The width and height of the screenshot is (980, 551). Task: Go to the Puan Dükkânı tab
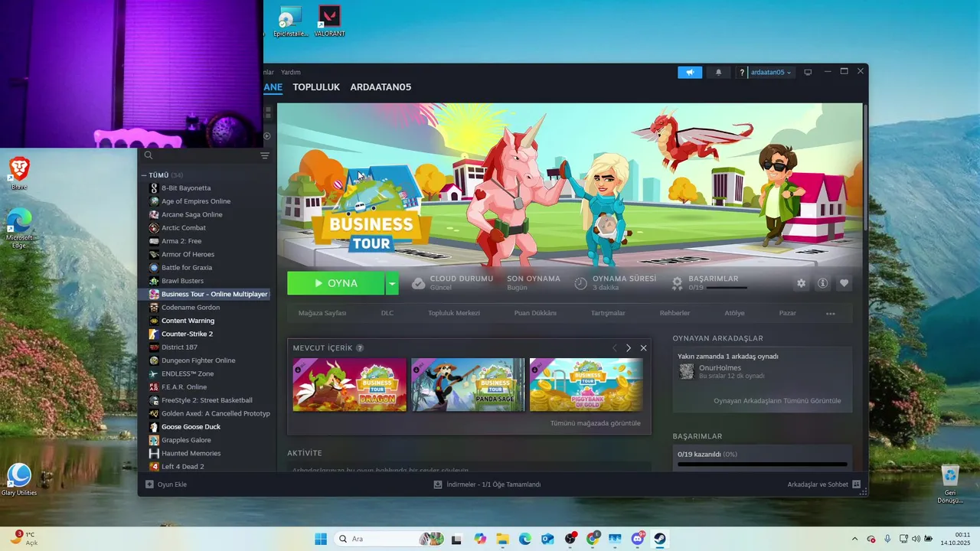click(x=535, y=313)
